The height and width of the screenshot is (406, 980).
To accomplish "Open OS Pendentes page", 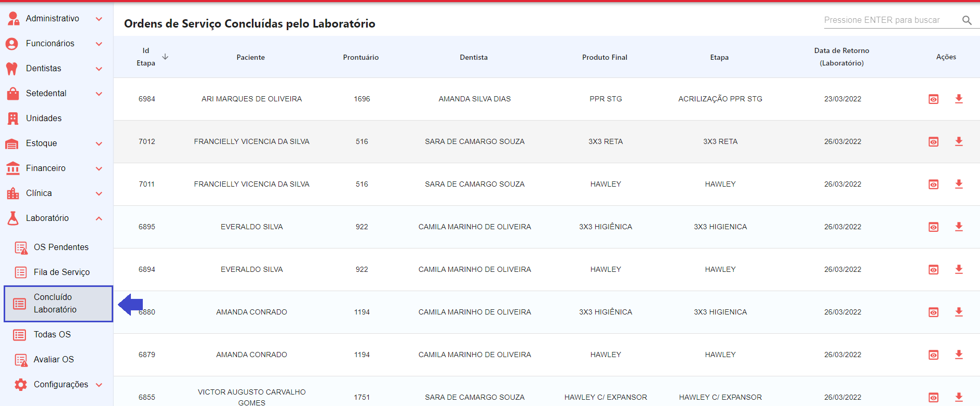I will tap(61, 247).
